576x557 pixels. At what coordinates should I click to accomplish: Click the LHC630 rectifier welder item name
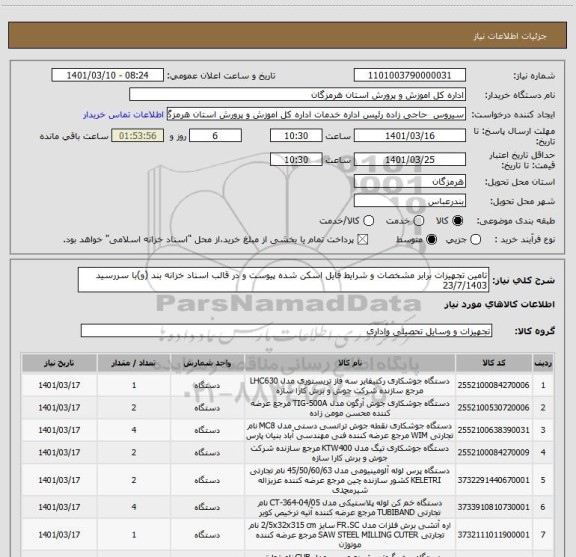click(350, 385)
